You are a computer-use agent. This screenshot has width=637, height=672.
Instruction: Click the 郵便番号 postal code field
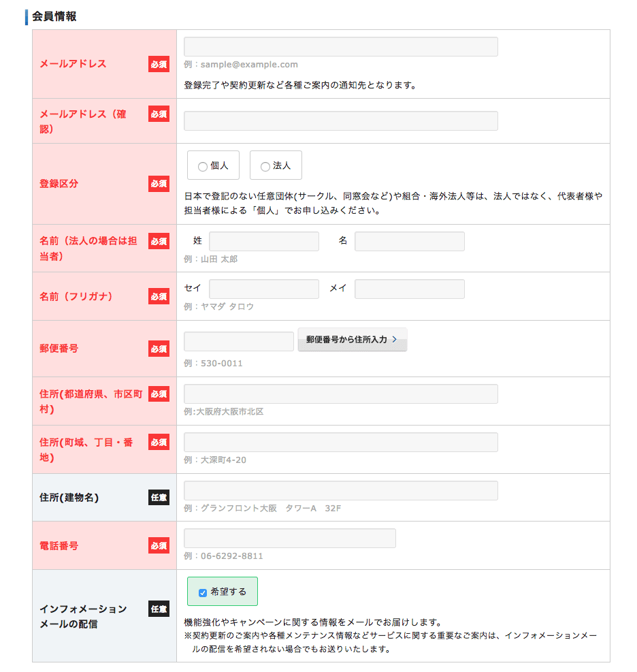tap(239, 341)
